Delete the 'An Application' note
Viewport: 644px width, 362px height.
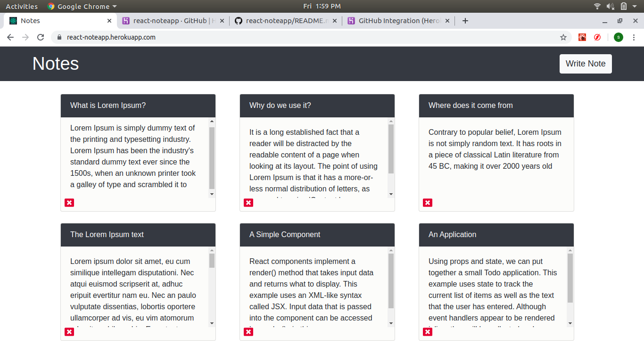pos(428,332)
